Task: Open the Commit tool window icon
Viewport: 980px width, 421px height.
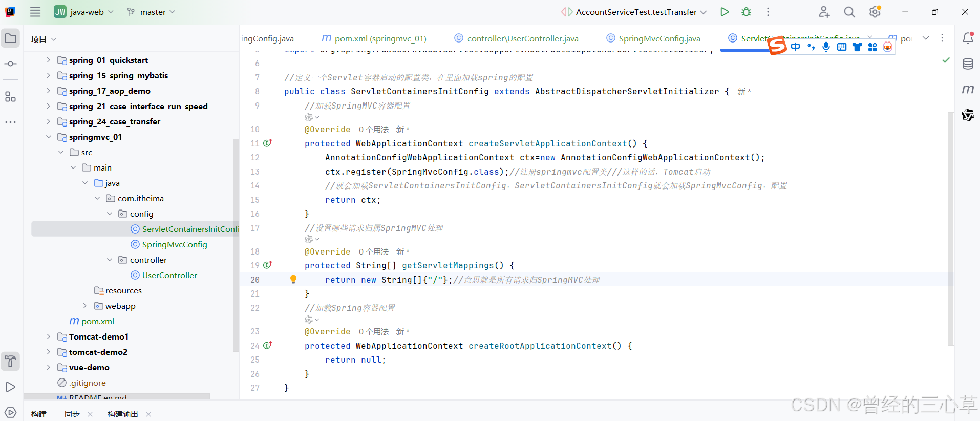Action: [x=10, y=64]
